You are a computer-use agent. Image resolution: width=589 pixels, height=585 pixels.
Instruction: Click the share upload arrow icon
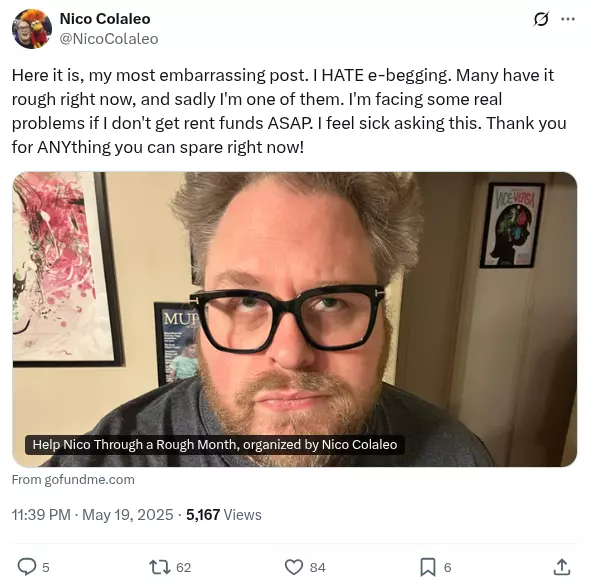pos(562,567)
